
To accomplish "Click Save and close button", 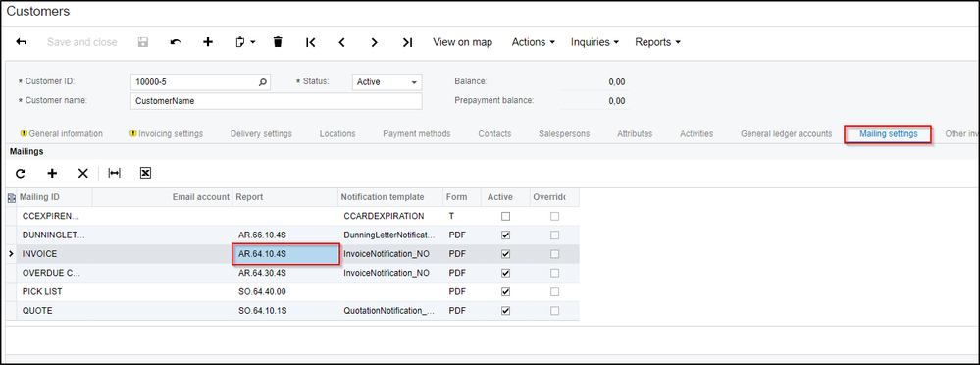I will point(81,42).
